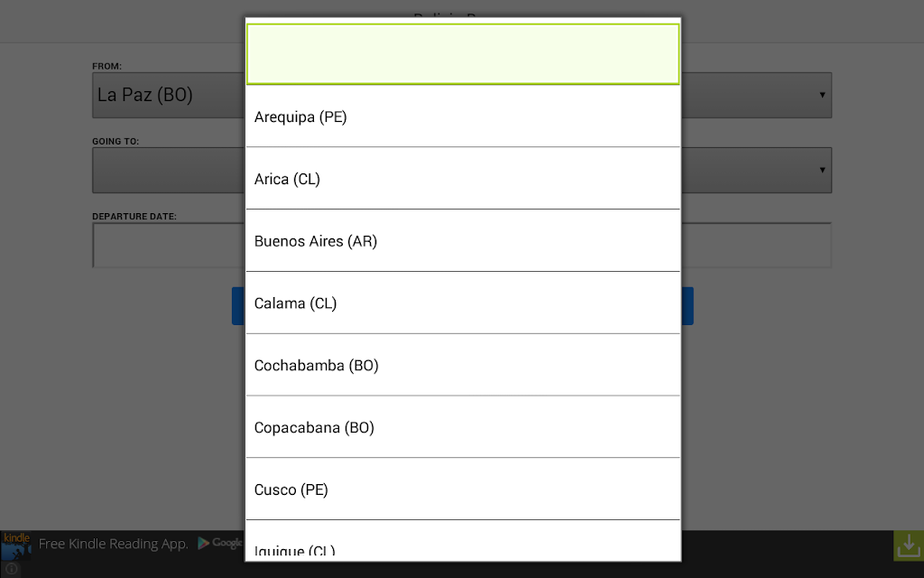This screenshot has width=924, height=578.
Task: Click the blue search button's left edge
Action: (238, 306)
